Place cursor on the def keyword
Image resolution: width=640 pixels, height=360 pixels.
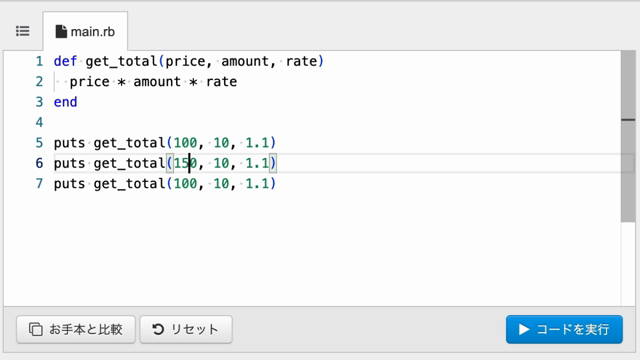pyautogui.click(x=65, y=61)
